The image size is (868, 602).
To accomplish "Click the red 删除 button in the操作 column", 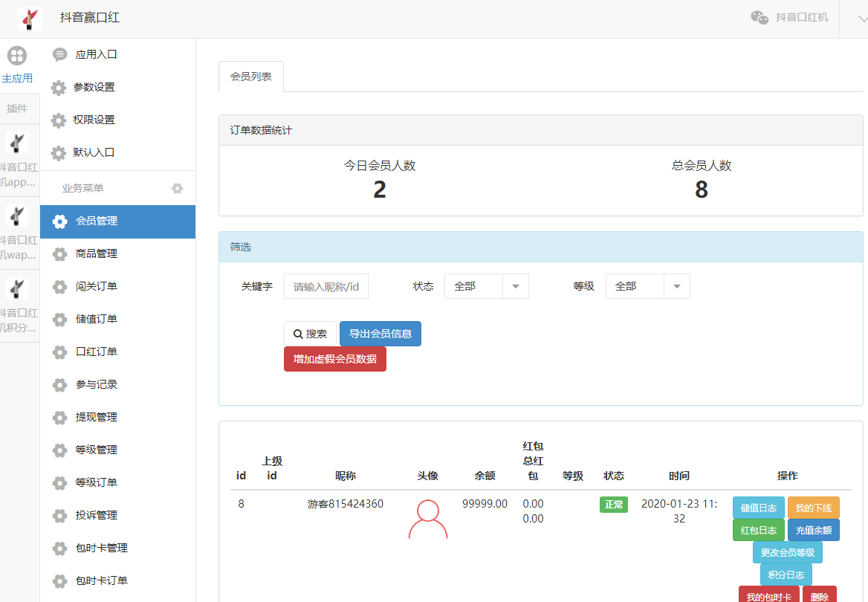I will click(x=819, y=596).
